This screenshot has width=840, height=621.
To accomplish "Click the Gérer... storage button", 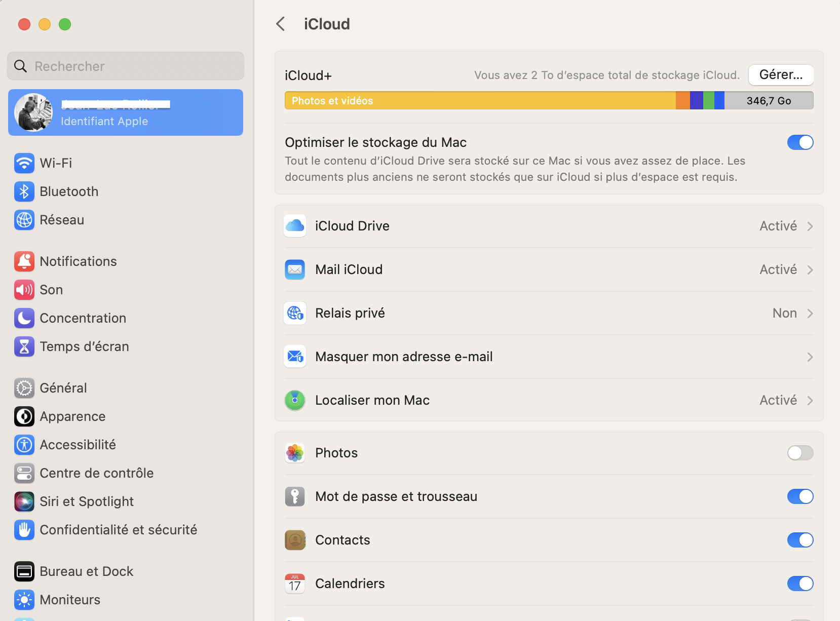I will tap(781, 75).
